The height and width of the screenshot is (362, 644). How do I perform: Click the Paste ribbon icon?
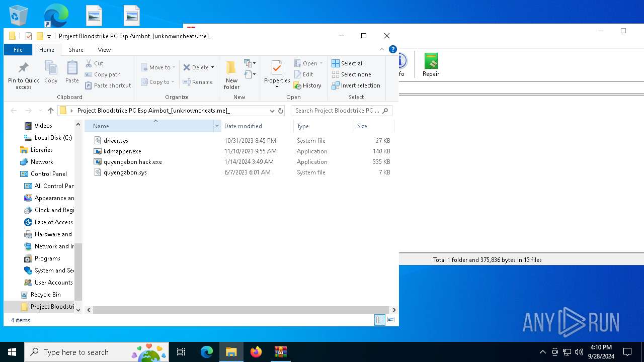point(72,72)
